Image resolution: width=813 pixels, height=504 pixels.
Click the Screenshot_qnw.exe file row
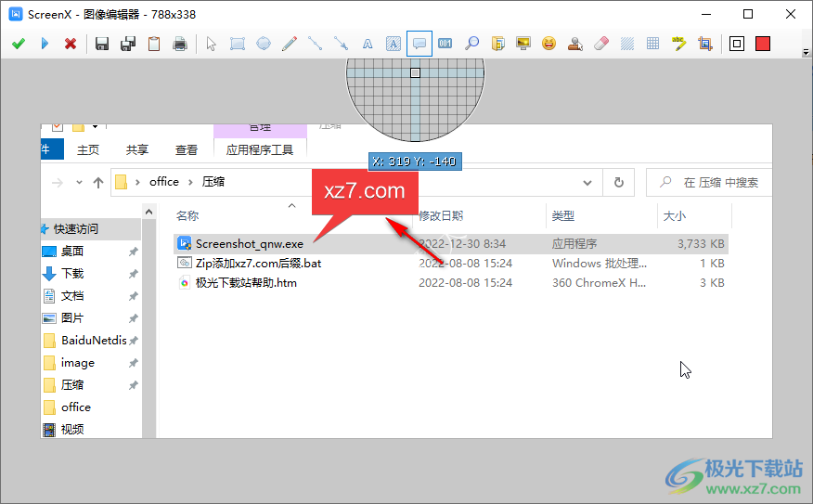click(450, 244)
